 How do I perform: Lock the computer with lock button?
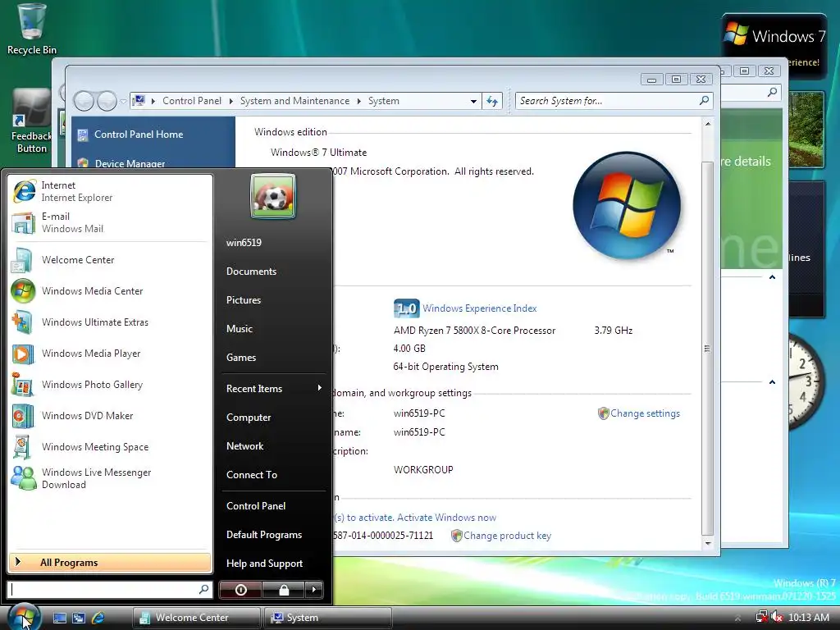tap(283, 590)
